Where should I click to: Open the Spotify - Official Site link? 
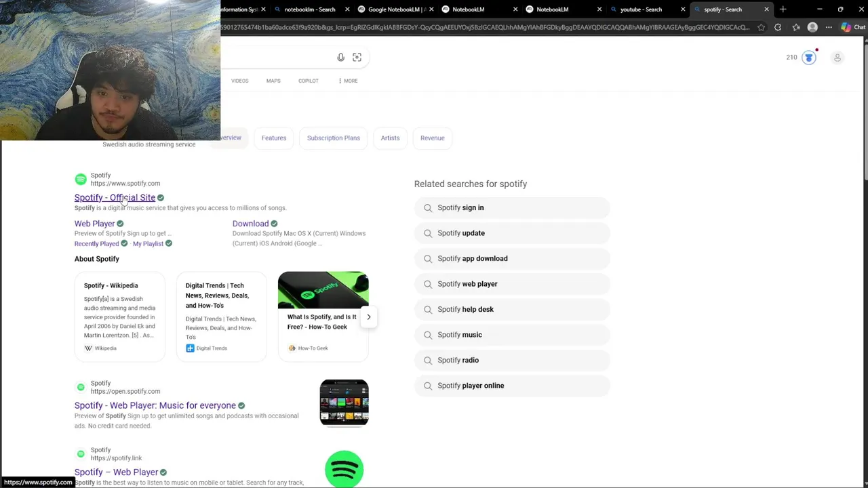(115, 198)
